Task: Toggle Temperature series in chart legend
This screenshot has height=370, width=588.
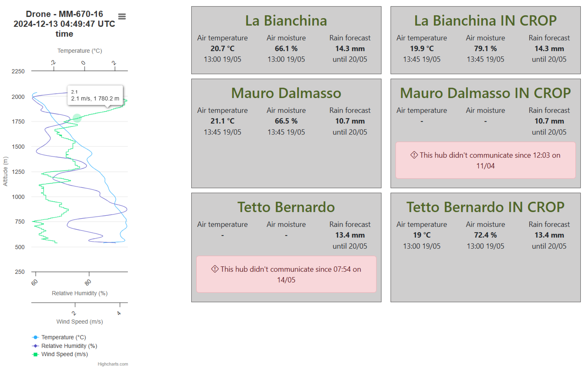Action: pyautogui.click(x=64, y=337)
